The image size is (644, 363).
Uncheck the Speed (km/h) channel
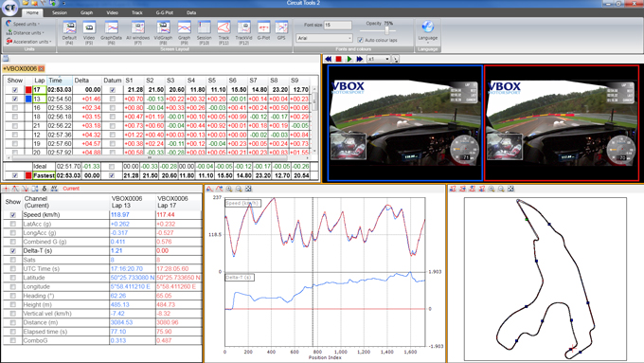tap(13, 215)
